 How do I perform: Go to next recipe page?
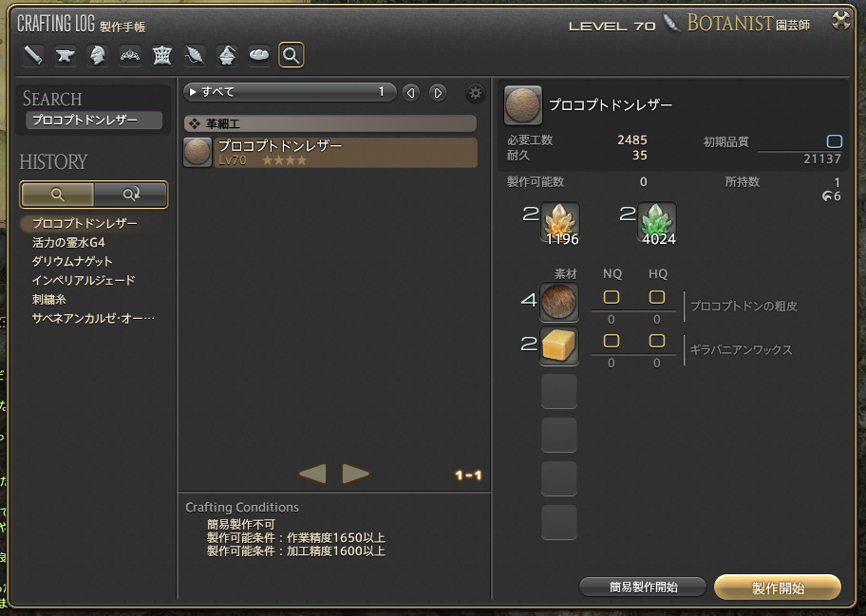pyautogui.click(x=356, y=474)
